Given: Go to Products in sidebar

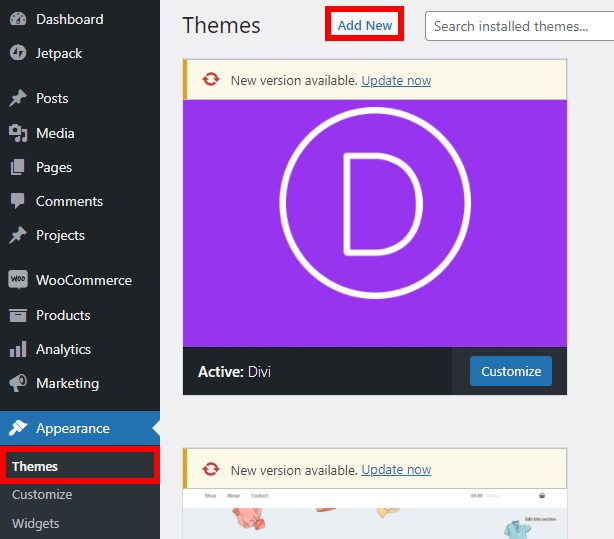Looking at the screenshot, I should 80,315.
